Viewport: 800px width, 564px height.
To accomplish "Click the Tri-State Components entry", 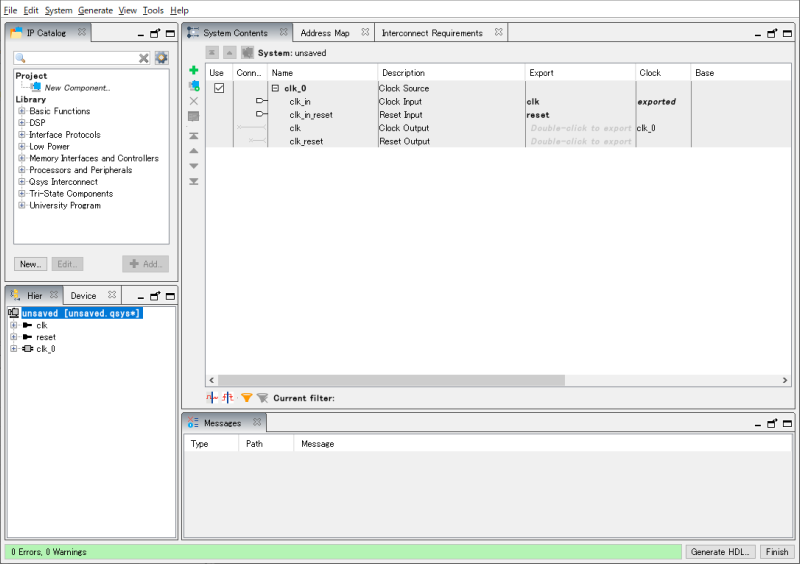I will click(x=71, y=193).
